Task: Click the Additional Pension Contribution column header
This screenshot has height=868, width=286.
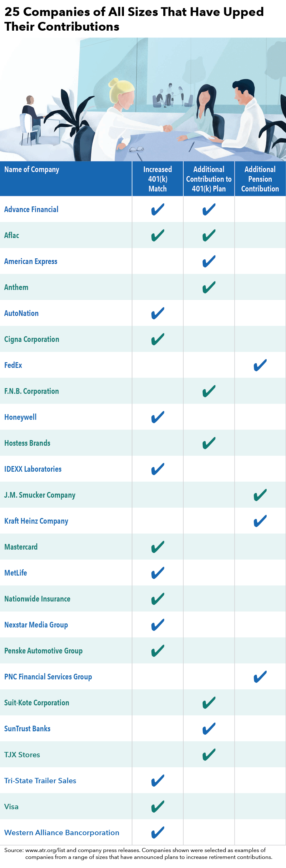Action: 260,179
